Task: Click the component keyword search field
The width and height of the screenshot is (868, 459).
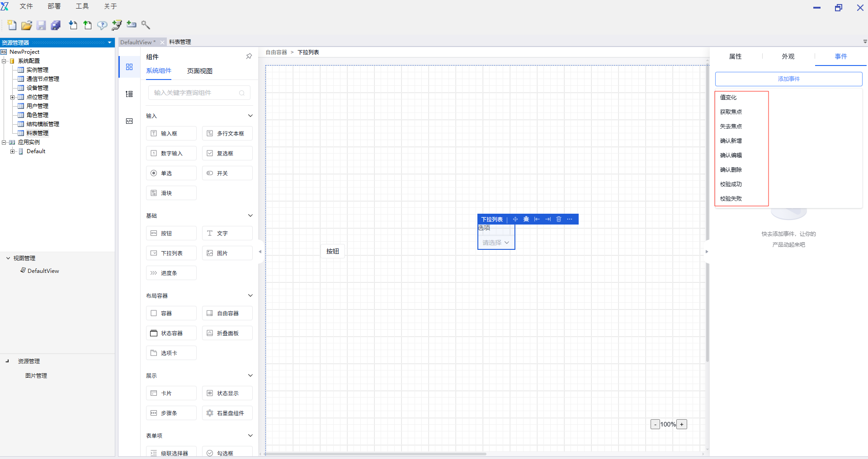Action: pyautogui.click(x=194, y=93)
